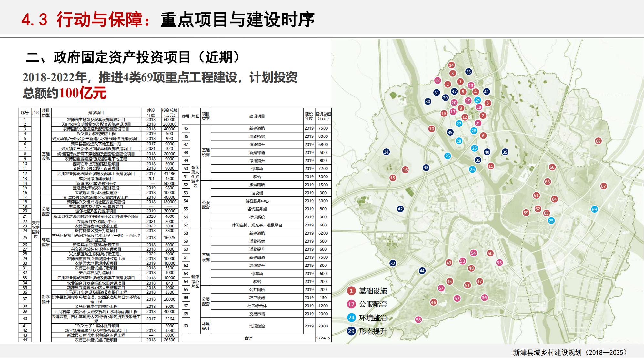Click legend label 形态提升
Image resolution: width=644 pixels, height=362 pixels.
click(x=373, y=331)
